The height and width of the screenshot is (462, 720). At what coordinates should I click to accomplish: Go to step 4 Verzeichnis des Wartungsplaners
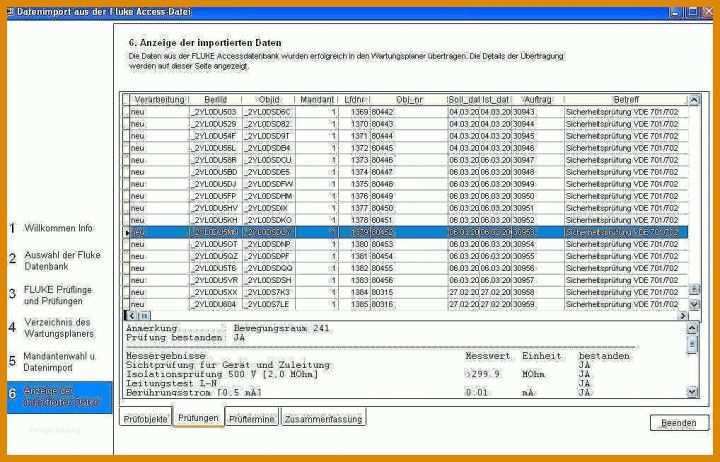click(52, 328)
